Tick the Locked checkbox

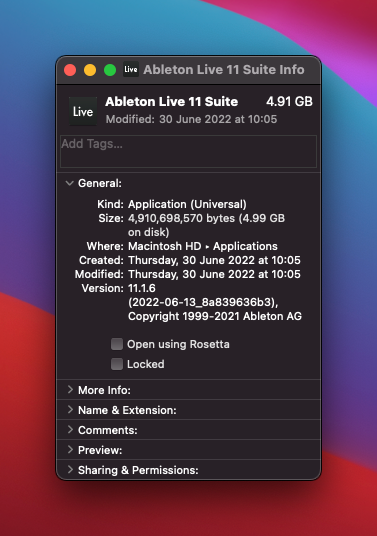tap(117, 364)
